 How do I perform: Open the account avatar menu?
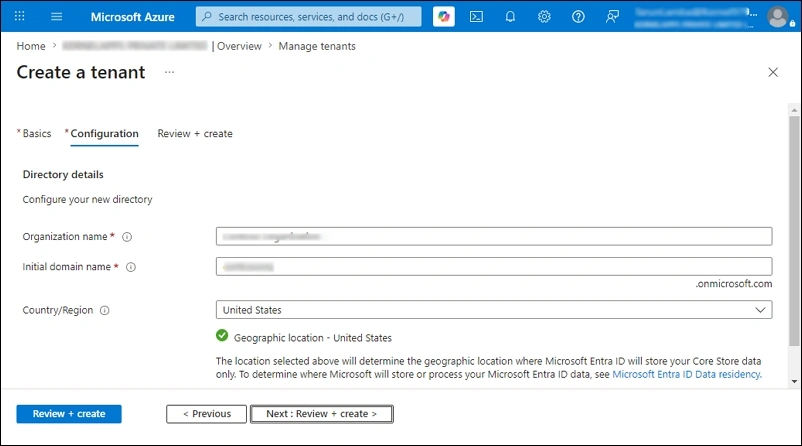coord(778,16)
